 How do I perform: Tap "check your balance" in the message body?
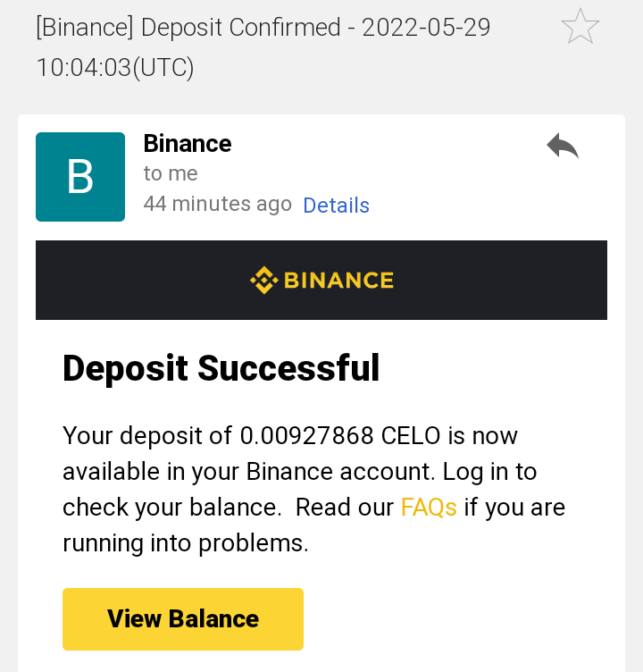click(172, 508)
